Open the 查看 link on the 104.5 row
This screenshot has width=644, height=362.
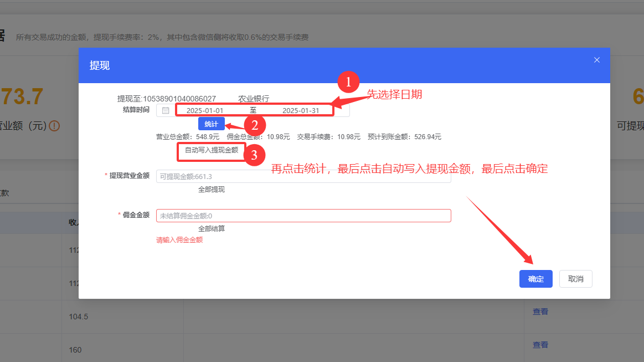(540, 311)
